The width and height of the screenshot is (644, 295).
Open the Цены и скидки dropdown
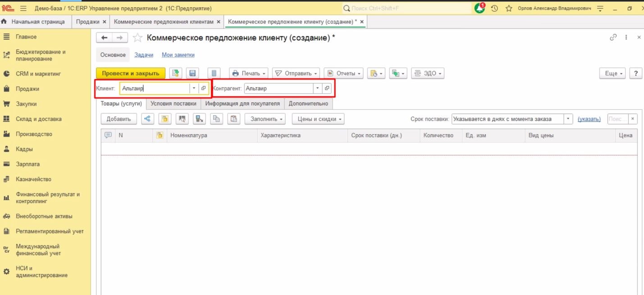click(318, 119)
